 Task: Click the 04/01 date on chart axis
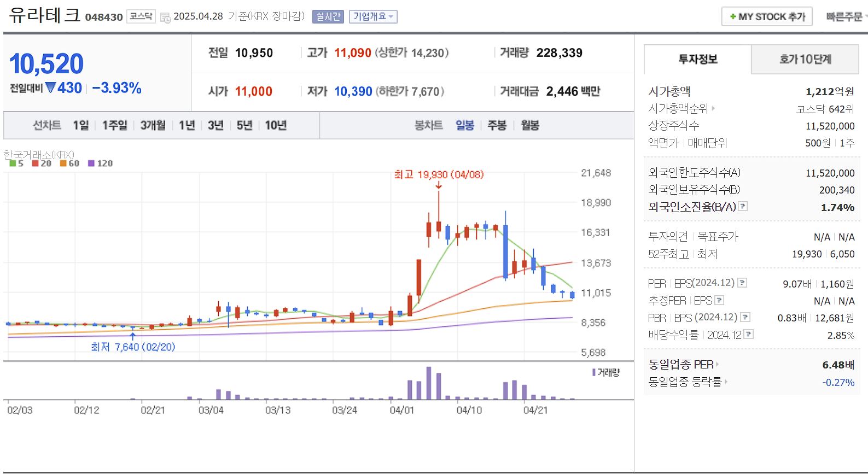click(402, 410)
